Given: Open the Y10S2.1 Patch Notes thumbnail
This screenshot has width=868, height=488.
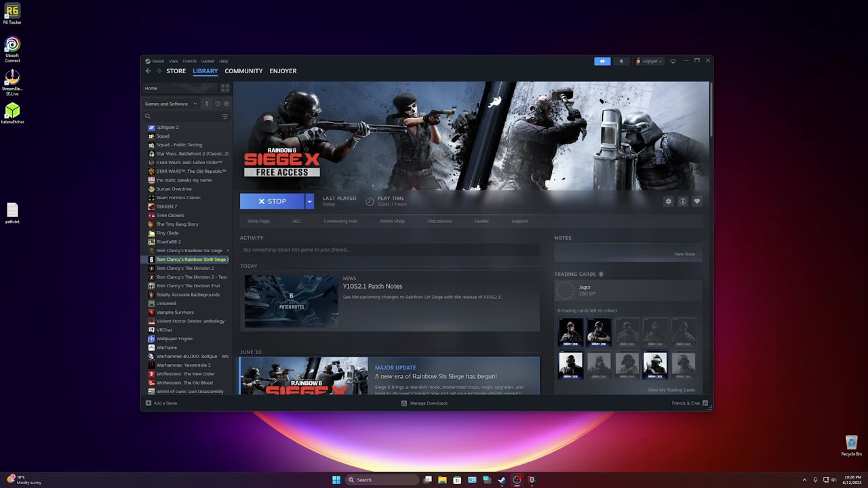Looking at the screenshot, I should (x=291, y=301).
